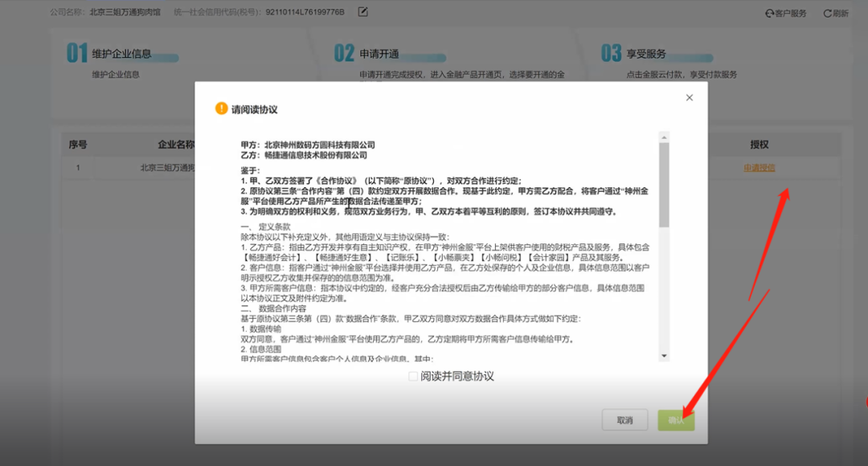Viewport: 868px width, 466px height.
Task: Click the edit icon beside the tax code
Action: tap(362, 12)
